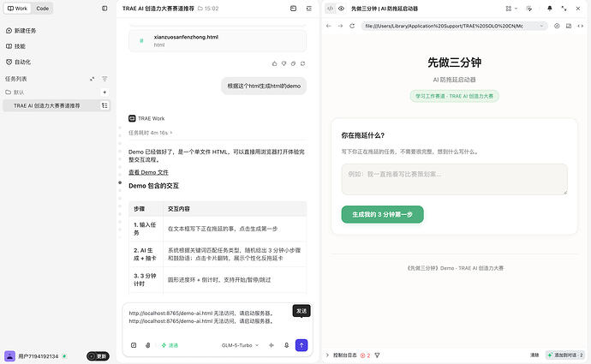Open the URL bar dropdown chevron

pos(541,26)
